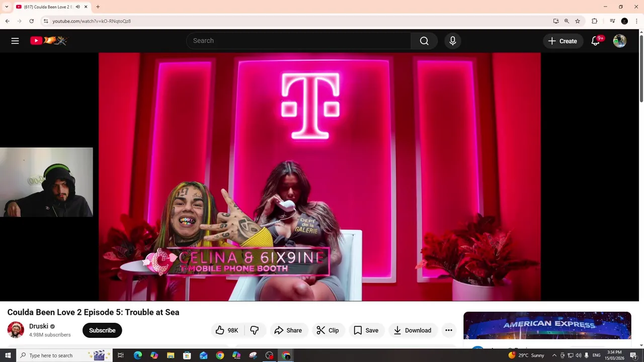Open File Explorer from the taskbar
Screen dimensions: 644x362
tap(171, 355)
